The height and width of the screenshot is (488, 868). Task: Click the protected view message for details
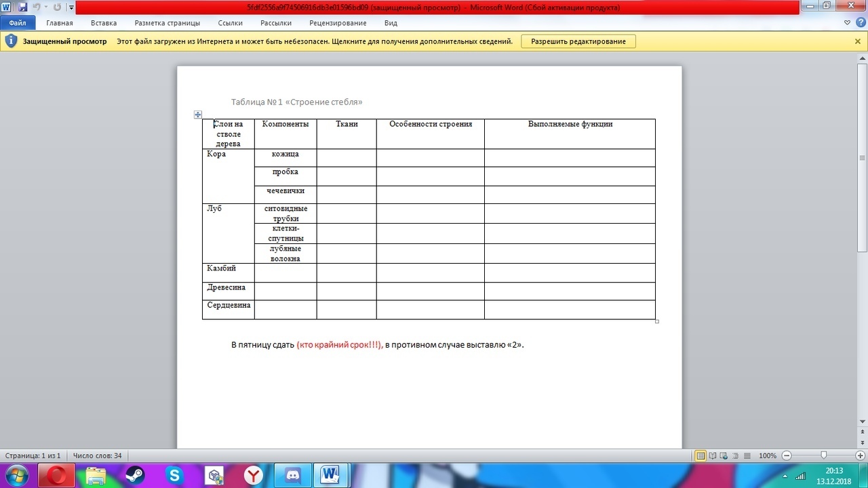coord(315,41)
